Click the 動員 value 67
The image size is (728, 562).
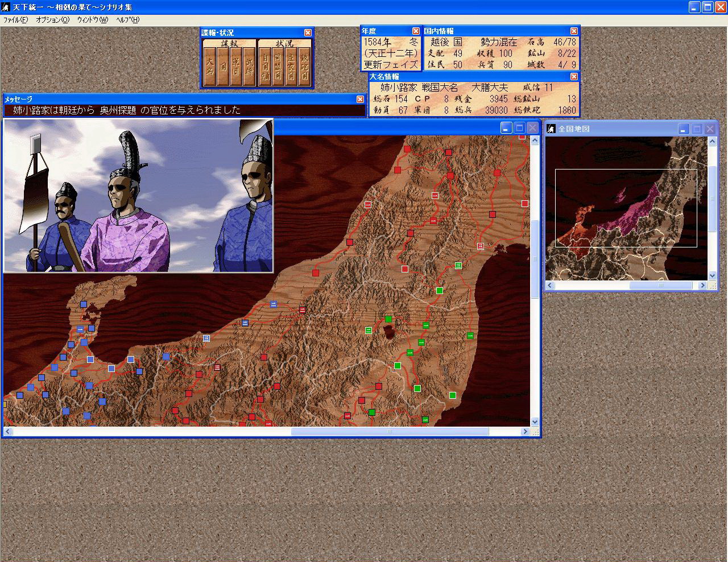coord(403,110)
